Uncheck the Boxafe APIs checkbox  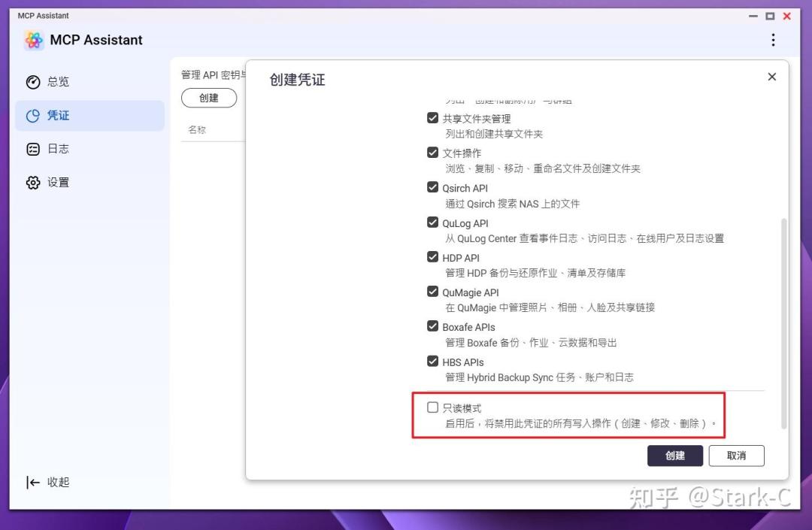coord(432,326)
